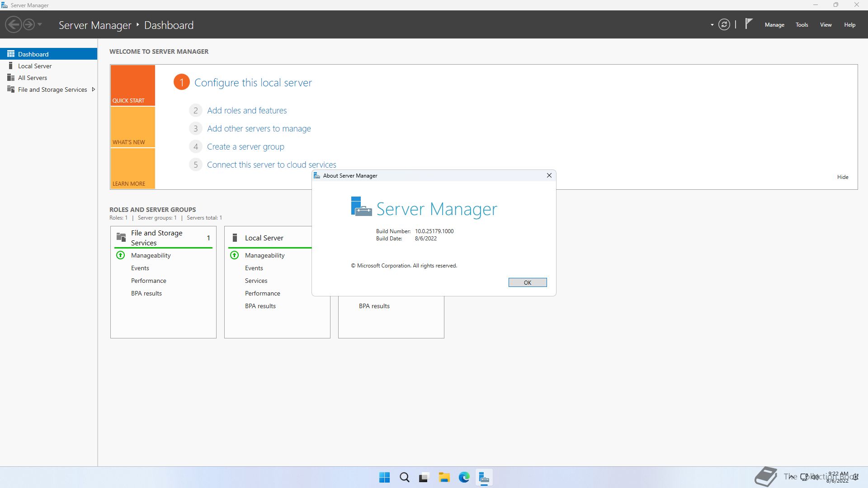The width and height of the screenshot is (868, 488).
Task: Click the WHAT'S NEW tile
Action: click(132, 127)
